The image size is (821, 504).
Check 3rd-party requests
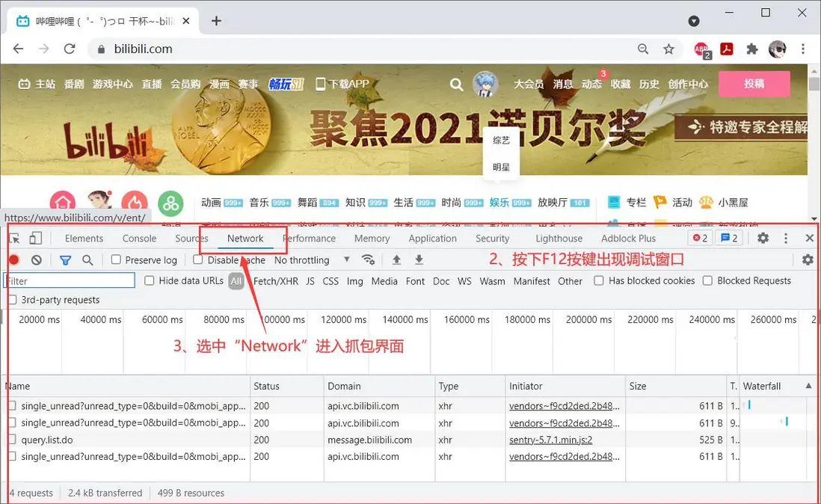click(x=13, y=300)
